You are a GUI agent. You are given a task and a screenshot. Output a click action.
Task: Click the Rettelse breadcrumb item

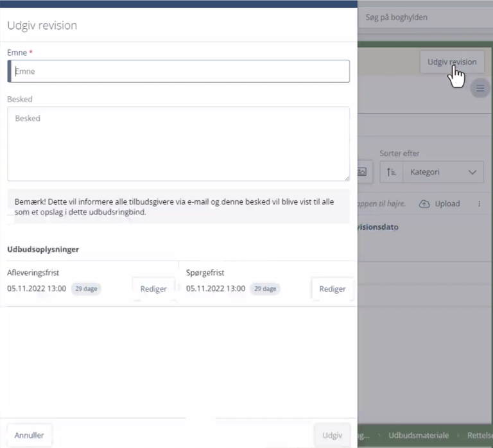479,435
